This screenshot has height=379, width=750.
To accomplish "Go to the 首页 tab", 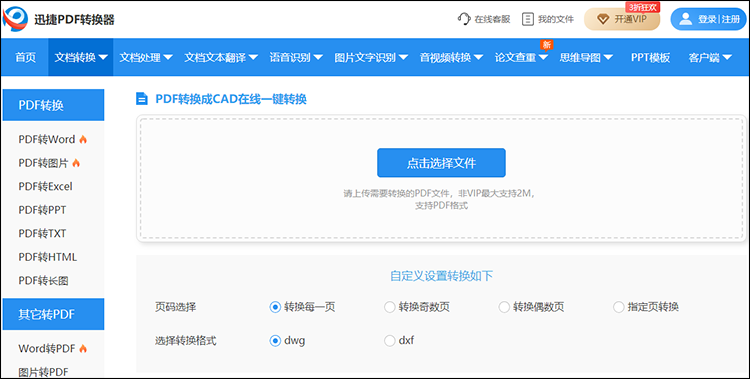I will coord(25,57).
